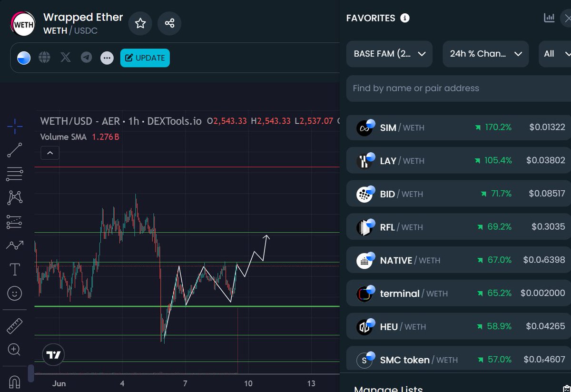Click the LAY token logo
Viewport: 571px width, 392px height.
click(x=364, y=161)
